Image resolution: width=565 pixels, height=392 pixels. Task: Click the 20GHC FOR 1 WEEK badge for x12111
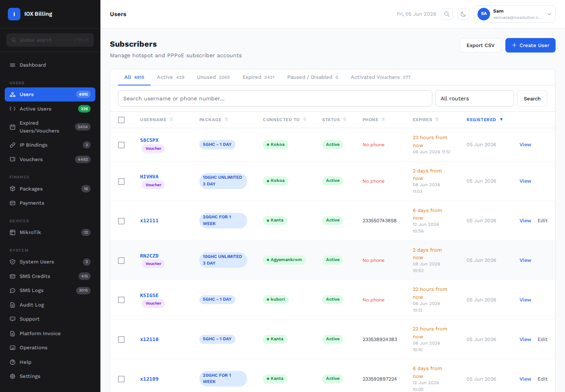pos(223,220)
